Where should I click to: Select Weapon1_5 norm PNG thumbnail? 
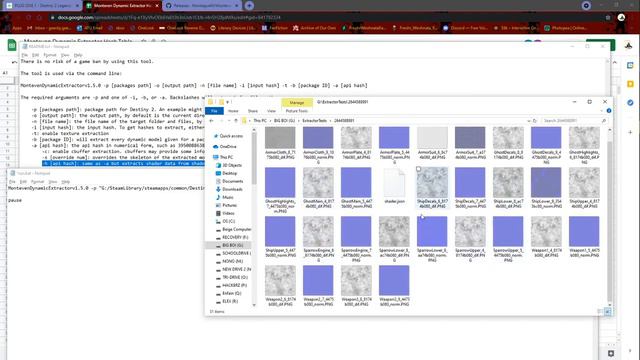[x=584, y=237]
